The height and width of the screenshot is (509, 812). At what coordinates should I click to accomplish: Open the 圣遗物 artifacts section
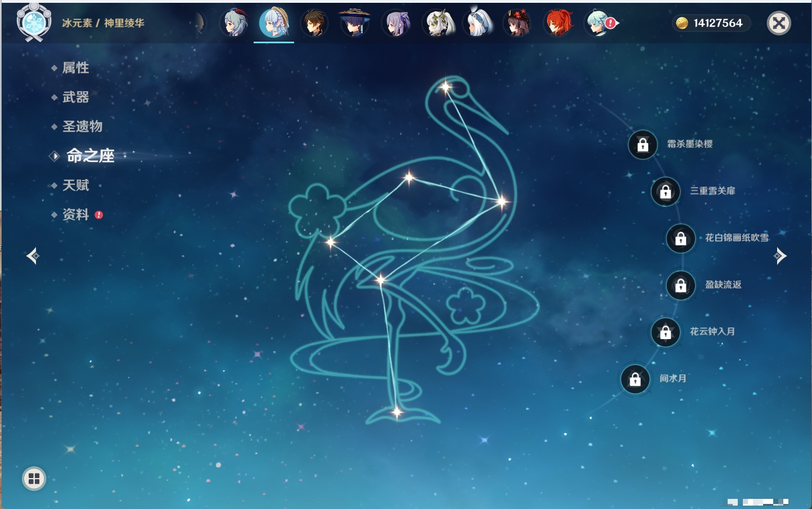82,127
